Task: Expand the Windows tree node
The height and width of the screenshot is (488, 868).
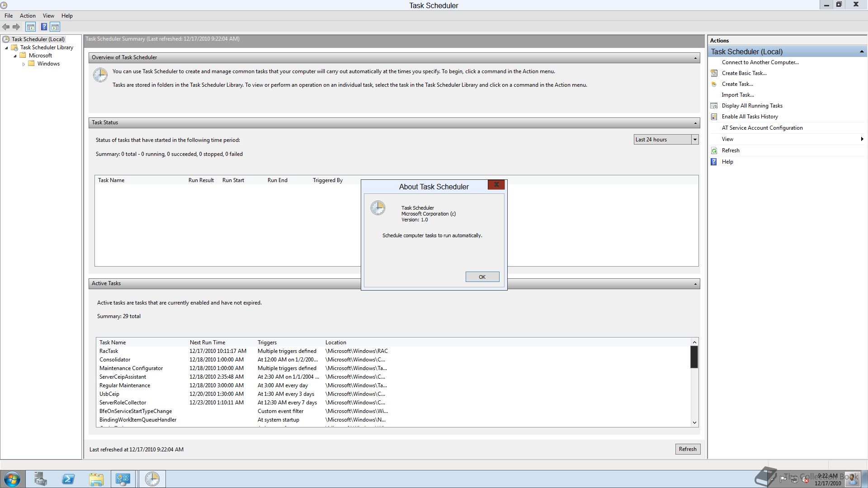Action: 24,64
